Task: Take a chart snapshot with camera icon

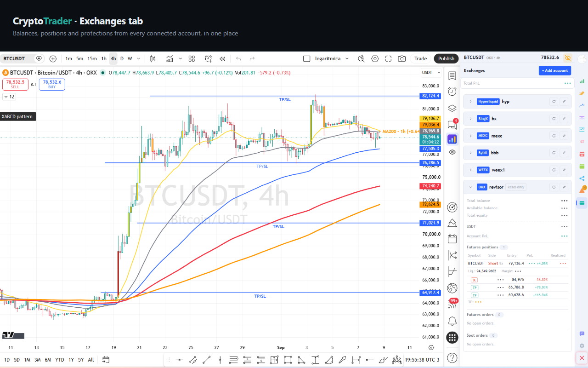Action: (402, 58)
